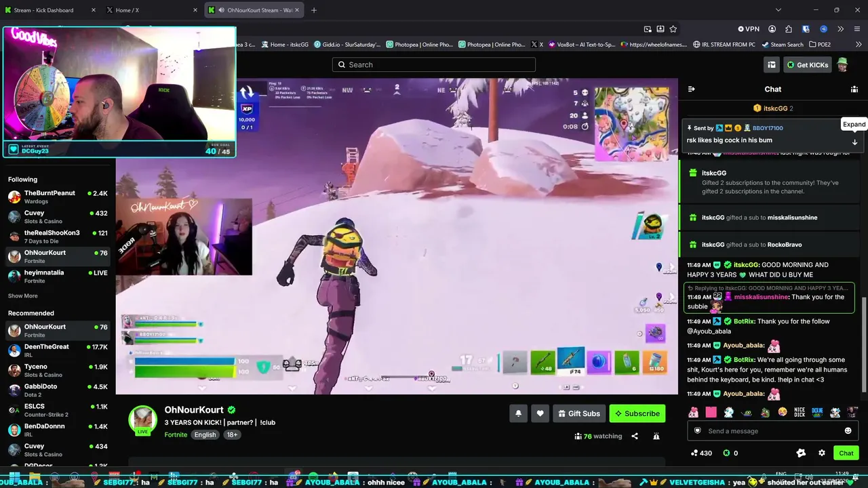The image size is (868, 488).
Task: Bookmark this page with the star icon
Action: [673, 29]
